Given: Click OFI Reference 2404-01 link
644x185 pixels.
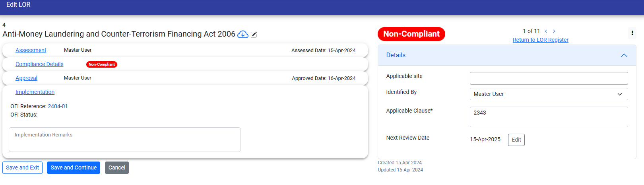Looking at the screenshot, I should (x=58, y=106).
